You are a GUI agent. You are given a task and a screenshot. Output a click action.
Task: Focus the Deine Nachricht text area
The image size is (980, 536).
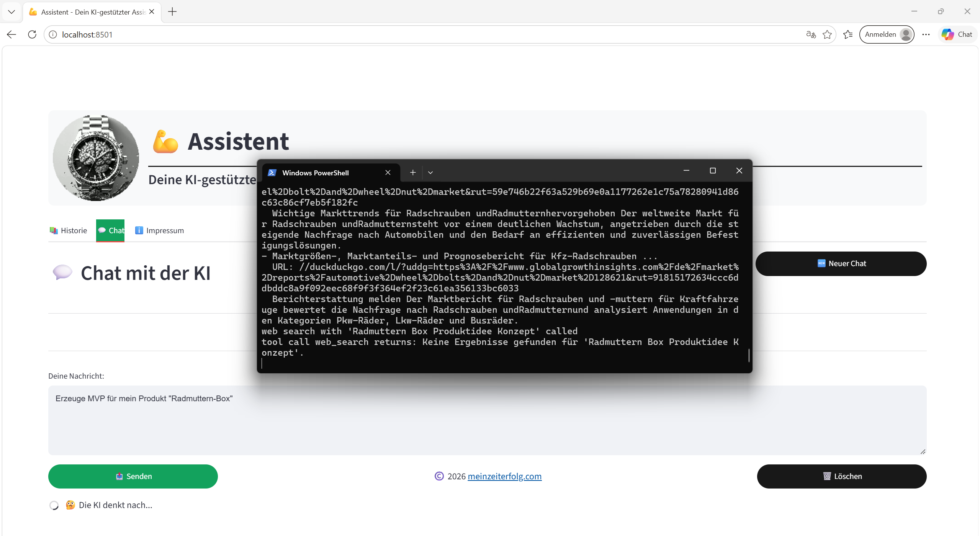[487, 420]
